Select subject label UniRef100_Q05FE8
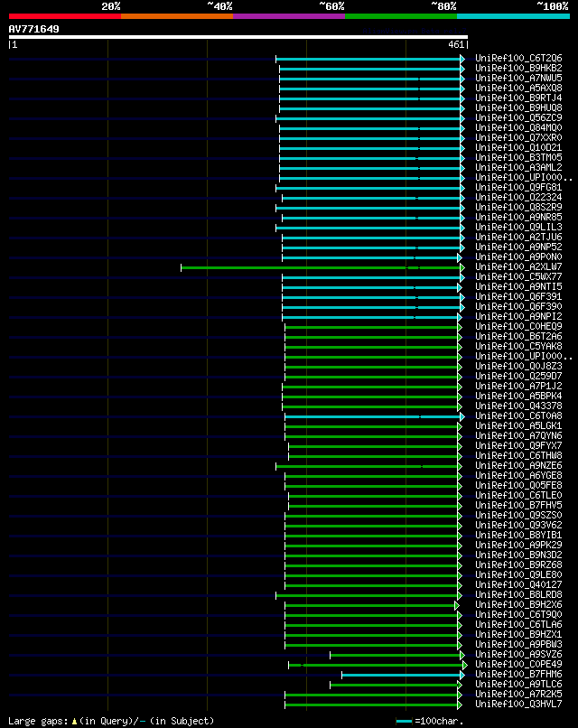Screen dimensions: 578x728 pyautogui.click(x=518, y=485)
